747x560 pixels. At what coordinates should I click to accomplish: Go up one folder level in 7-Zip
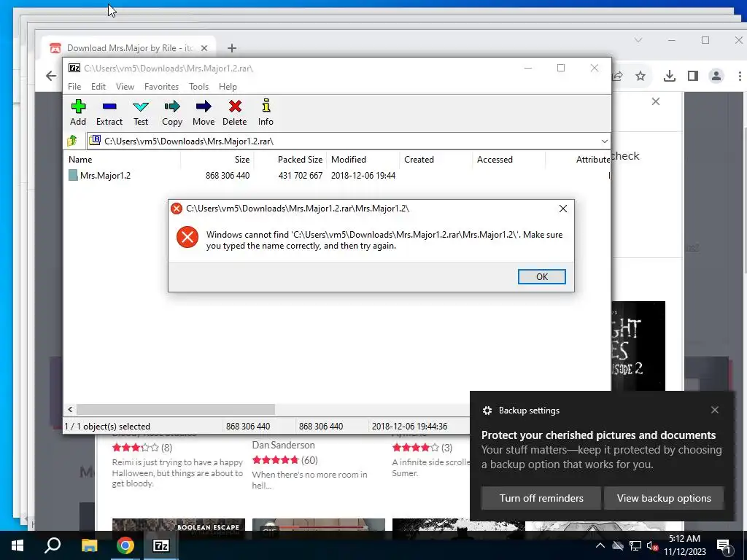[72, 141]
